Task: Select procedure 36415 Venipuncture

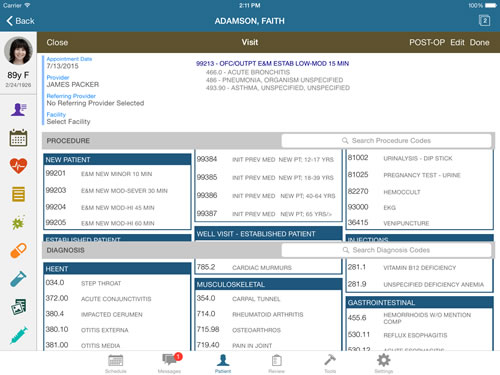Action: coord(419,223)
